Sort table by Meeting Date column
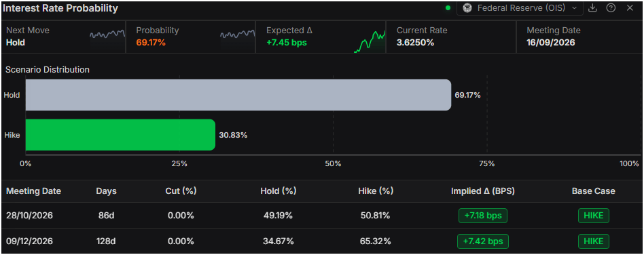The image size is (644, 255). pos(33,191)
